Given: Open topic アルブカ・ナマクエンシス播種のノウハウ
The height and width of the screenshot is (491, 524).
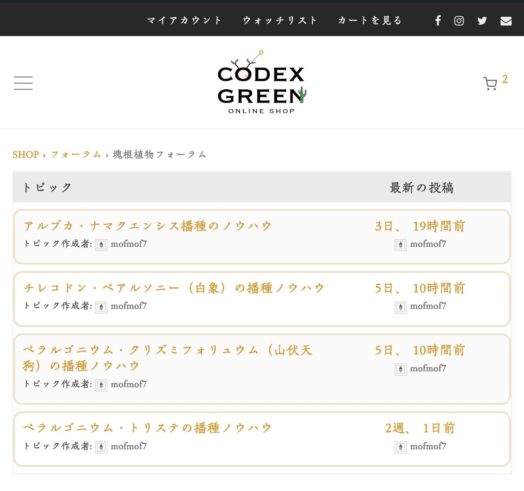Looking at the screenshot, I should (147, 226).
